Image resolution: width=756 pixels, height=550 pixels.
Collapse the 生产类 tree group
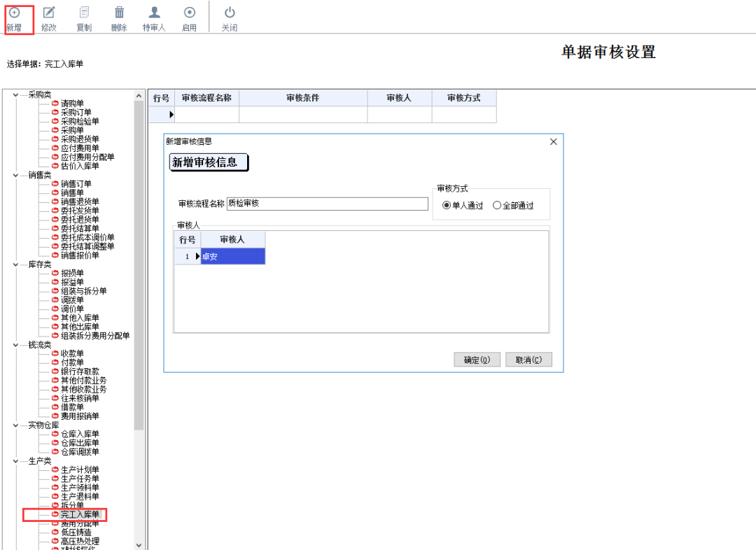tap(16, 461)
